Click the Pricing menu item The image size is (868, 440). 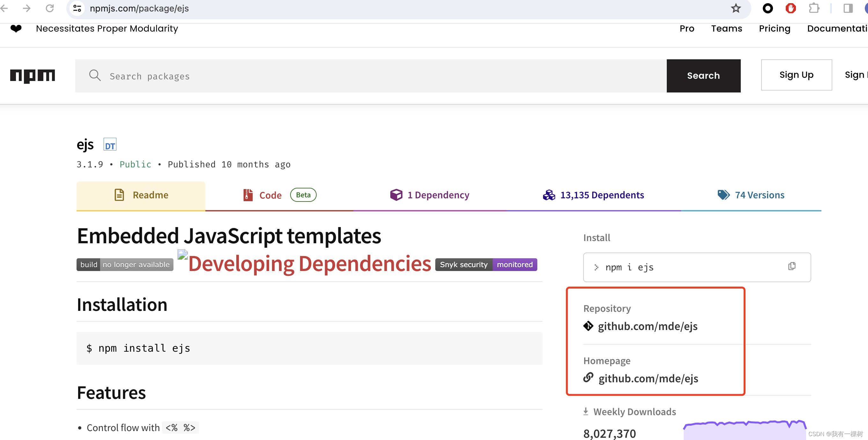click(774, 29)
